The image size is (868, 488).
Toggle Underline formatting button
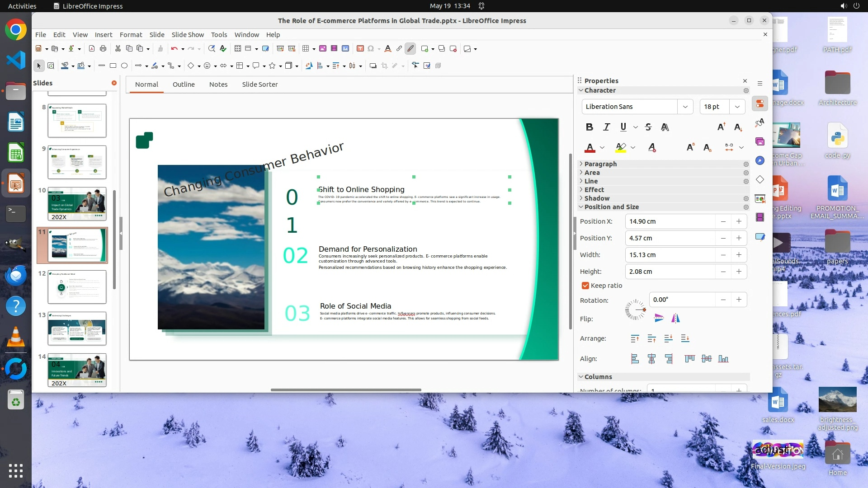coord(623,127)
